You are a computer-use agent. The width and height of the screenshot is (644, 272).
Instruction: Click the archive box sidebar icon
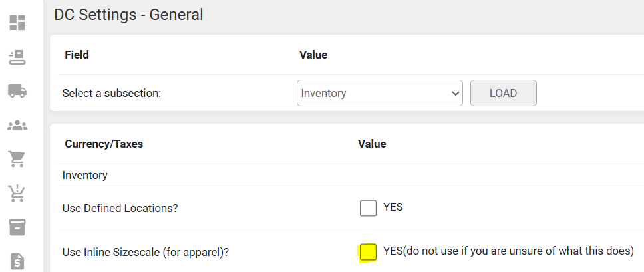pyautogui.click(x=17, y=227)
